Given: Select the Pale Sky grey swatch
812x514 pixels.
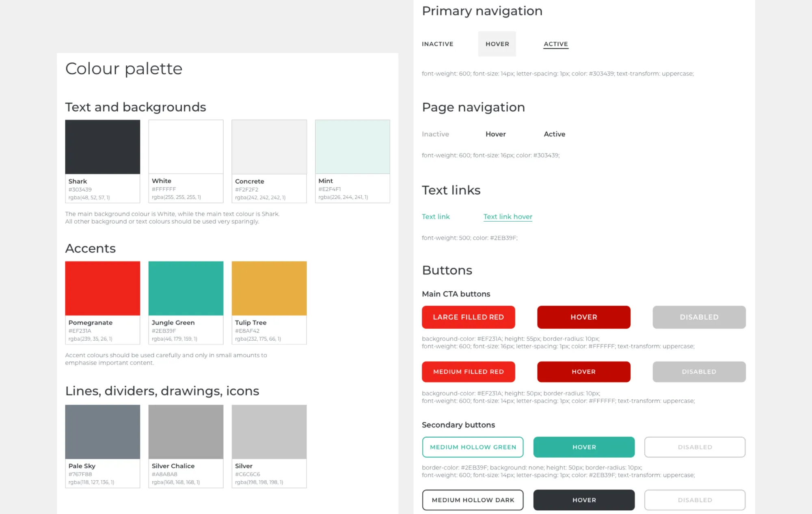Looking at the screenshot, I should click(x=102, y=432).
